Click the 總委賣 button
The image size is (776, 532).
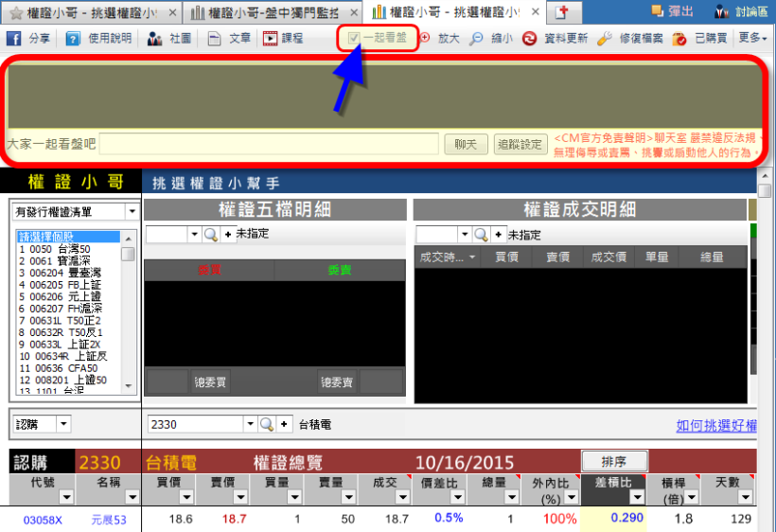337,382
